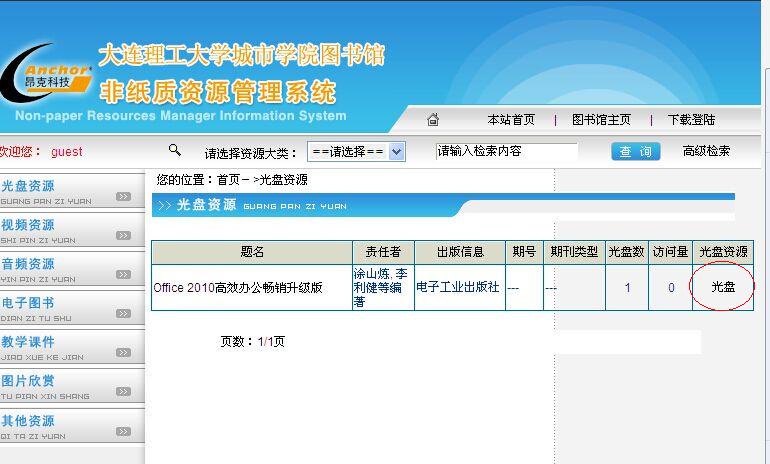
Task: Click arrow icon next to 光盘资源 sidebar
Action: pyautogui.click(x=124, y=197)
